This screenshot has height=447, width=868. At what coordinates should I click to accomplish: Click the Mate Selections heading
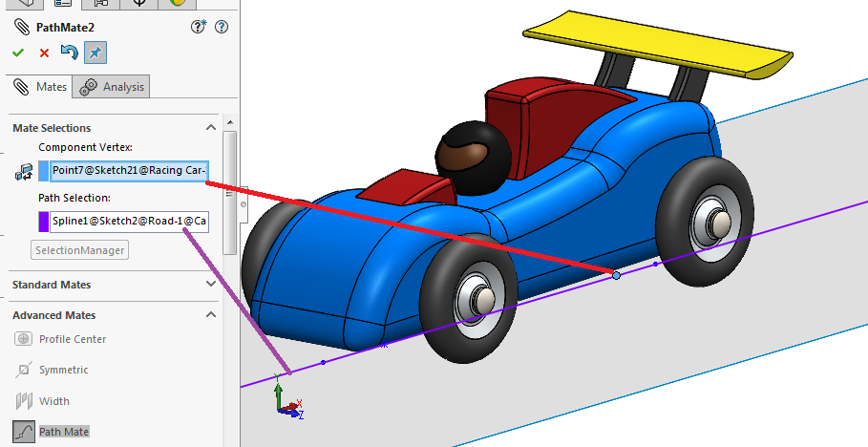(x=52, y=128)
